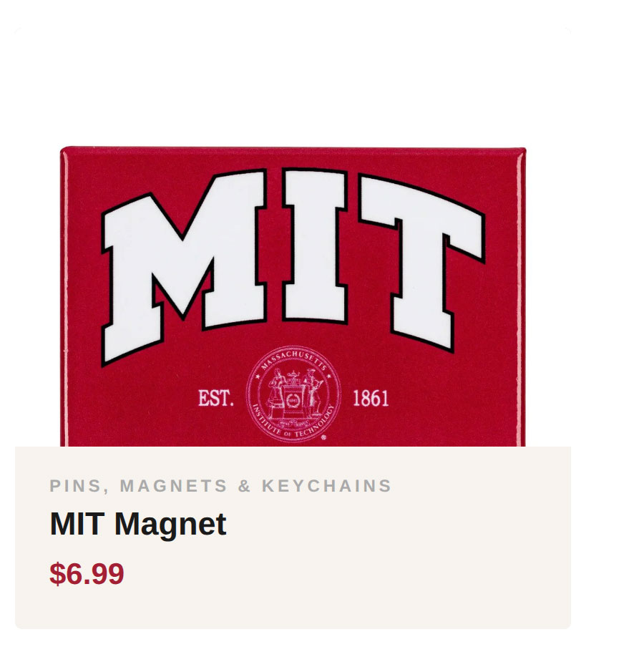The height and width of the screenshot is (657, 644).
Task: Click the registered trademark symbol beside the seal
Action: tap(324, 437)
